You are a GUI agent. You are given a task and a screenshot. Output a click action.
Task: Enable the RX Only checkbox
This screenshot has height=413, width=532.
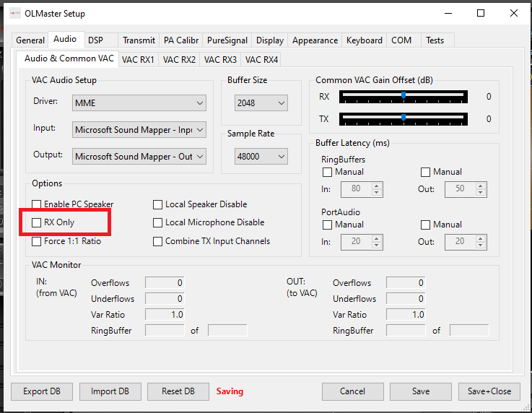[37, 223]
